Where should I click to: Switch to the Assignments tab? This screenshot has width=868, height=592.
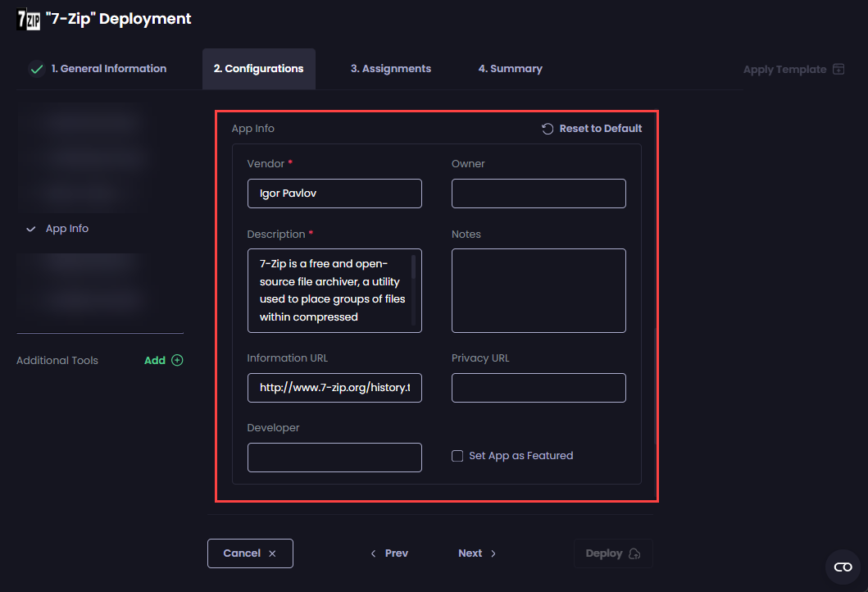tap(390, 69)
